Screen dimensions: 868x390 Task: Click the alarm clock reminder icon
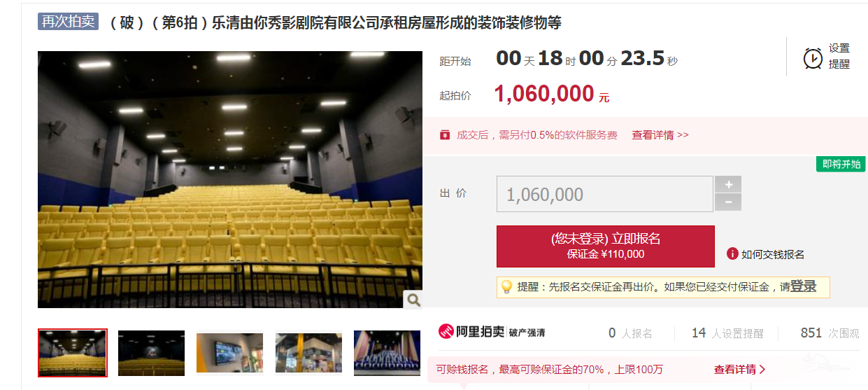coord(813,57)
